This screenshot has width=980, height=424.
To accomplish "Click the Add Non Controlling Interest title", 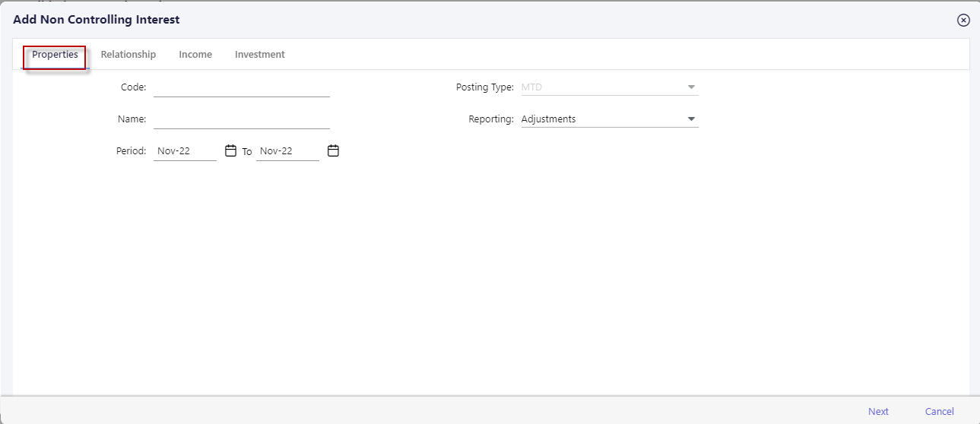I will click(x=97, y=19).
